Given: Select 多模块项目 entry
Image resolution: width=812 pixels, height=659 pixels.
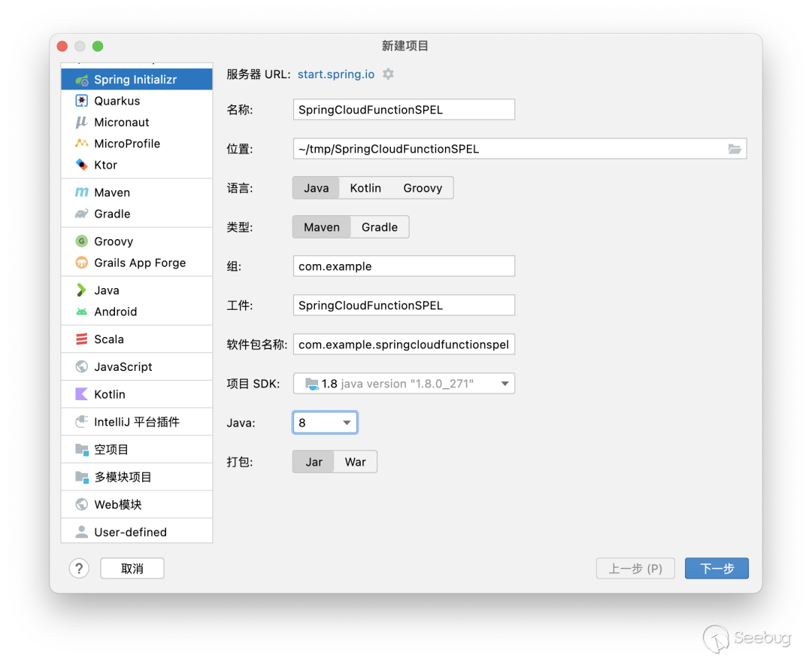Looking at the screenshot, I should click(x=137, y=477).
